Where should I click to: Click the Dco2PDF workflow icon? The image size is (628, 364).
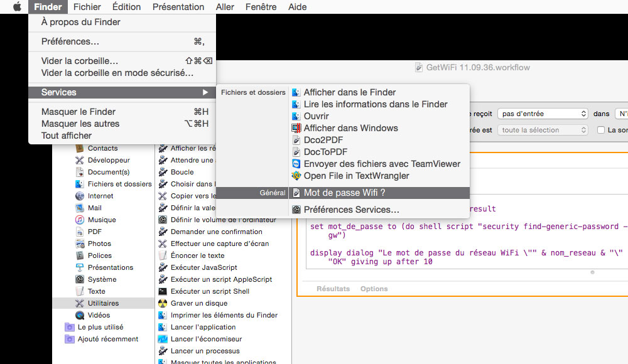pos(296,140)
